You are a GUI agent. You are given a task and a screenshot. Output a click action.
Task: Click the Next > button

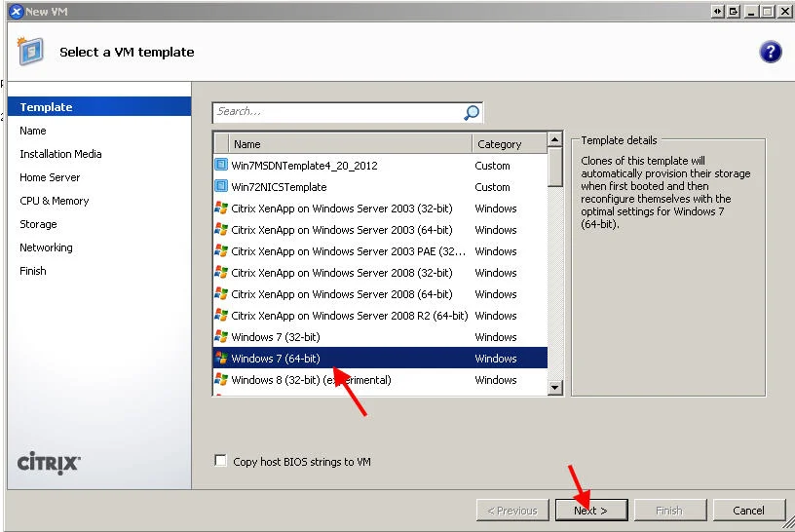point(591,511)
